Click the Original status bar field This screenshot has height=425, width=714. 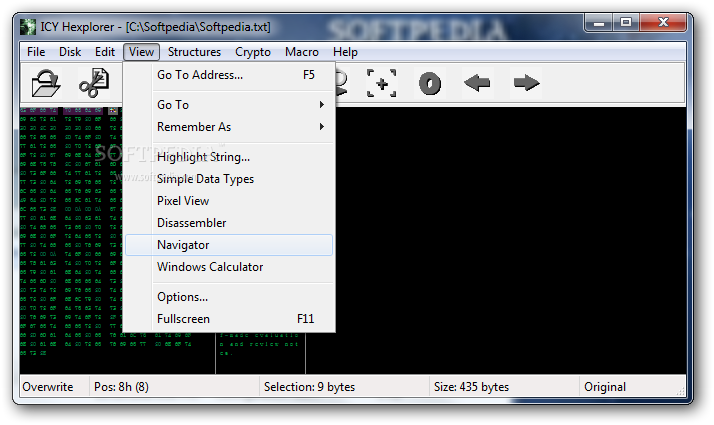[x=631, y=387]
